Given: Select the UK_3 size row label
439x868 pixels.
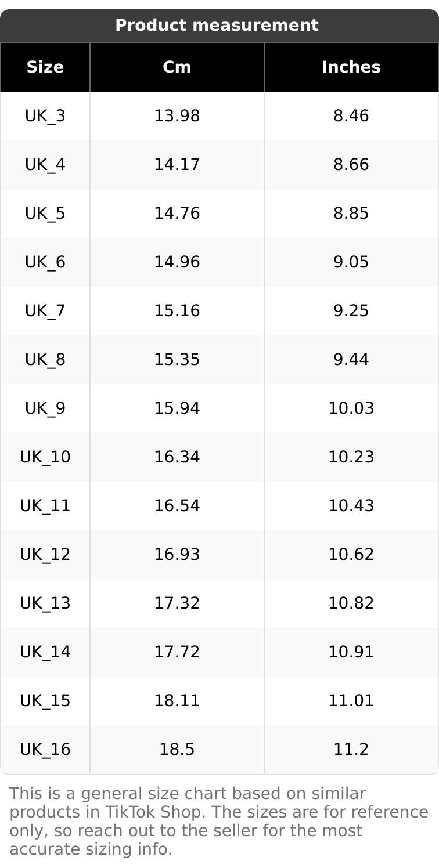Looking at the screenshot, I should pos(45,116).
